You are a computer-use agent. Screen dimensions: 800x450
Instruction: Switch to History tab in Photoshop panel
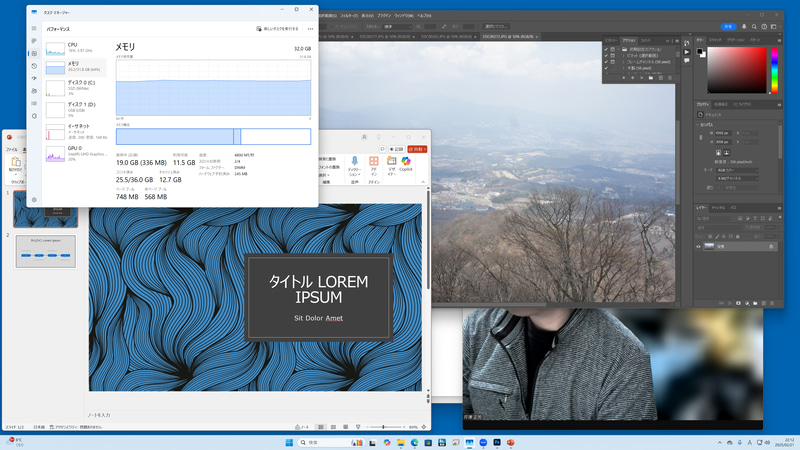(611, 40)
